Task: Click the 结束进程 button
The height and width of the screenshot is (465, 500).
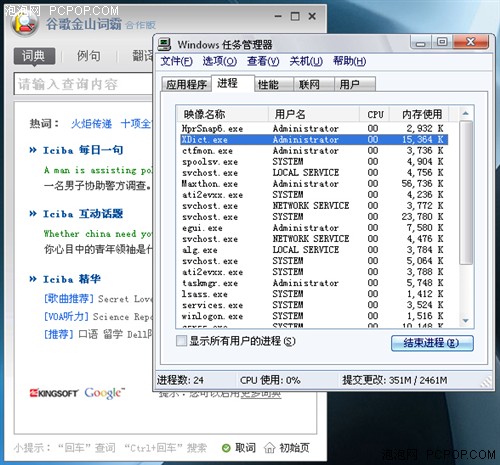Action: (432, 343)
